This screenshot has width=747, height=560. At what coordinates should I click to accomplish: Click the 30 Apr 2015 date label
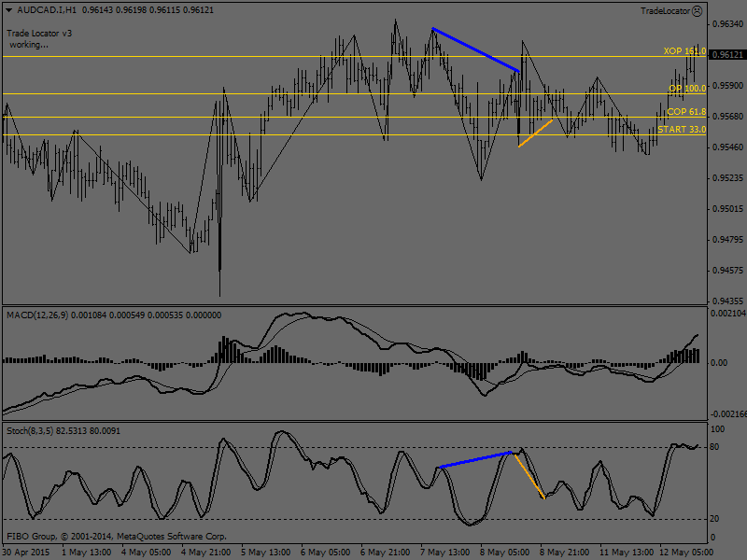pyautogui.click(x=25, y=552)
